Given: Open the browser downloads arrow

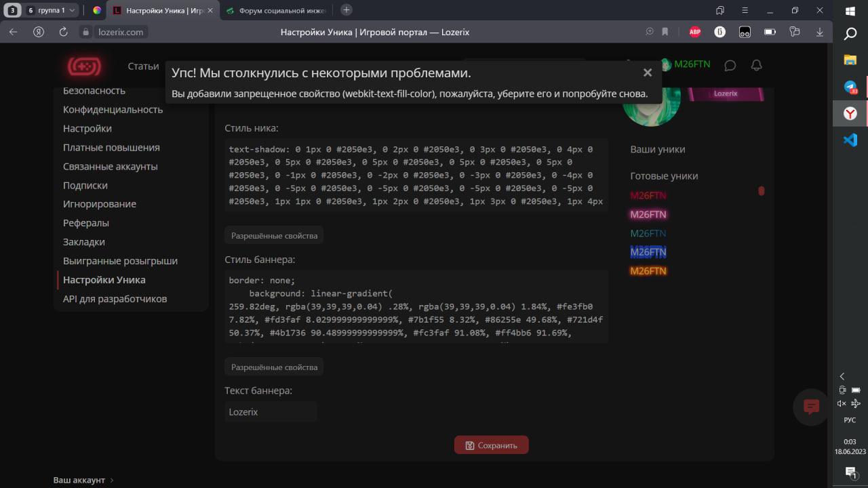Looking at the screenshot, I should click(820, 32).
